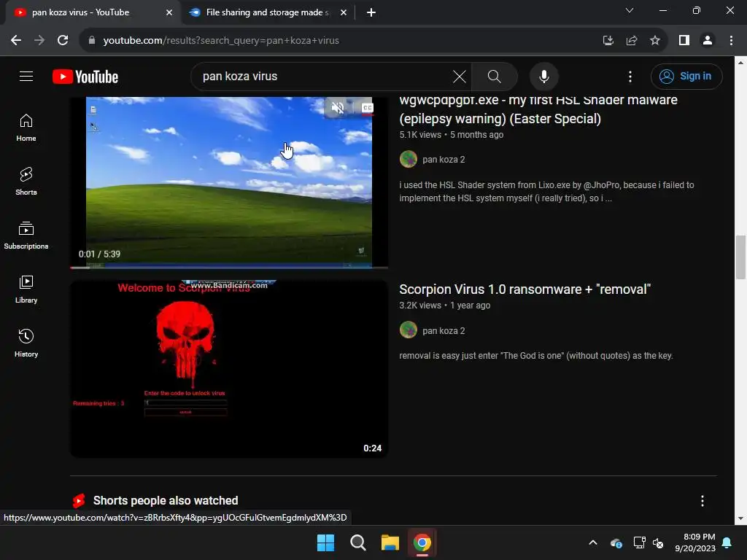This screenshot has width=747, height=560.
Task: Toggle the Chrome side panel
Action: point(684,41)
